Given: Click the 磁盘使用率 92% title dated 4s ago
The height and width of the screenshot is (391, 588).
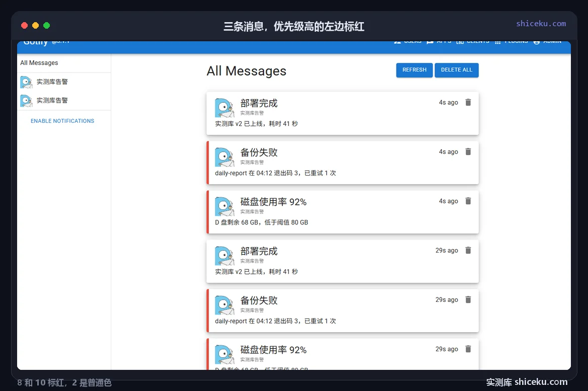Looking at the screenshot, I should 273,202.
